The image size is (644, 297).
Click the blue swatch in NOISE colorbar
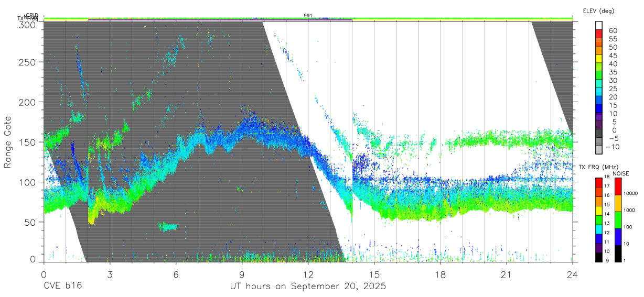point(617,236)
